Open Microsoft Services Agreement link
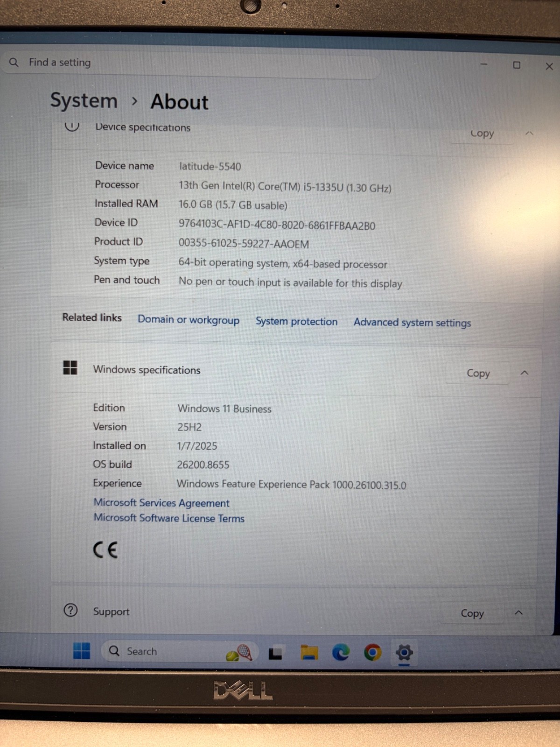 (161, 503)
